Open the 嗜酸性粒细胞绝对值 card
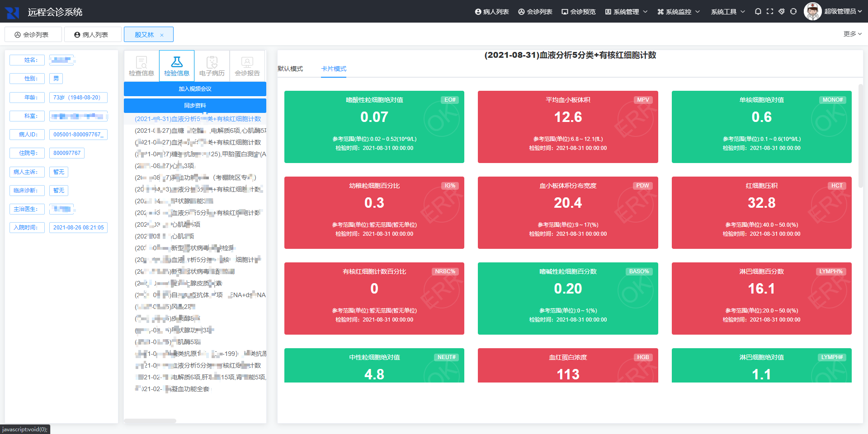This screenshot has width=868, height=434. point(374,127)
